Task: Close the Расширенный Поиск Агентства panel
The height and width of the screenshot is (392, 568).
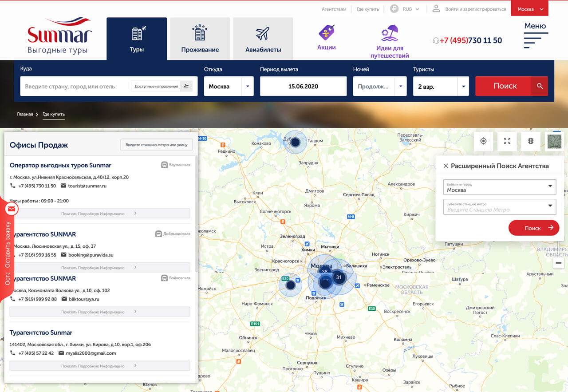Action: point(446,166)
